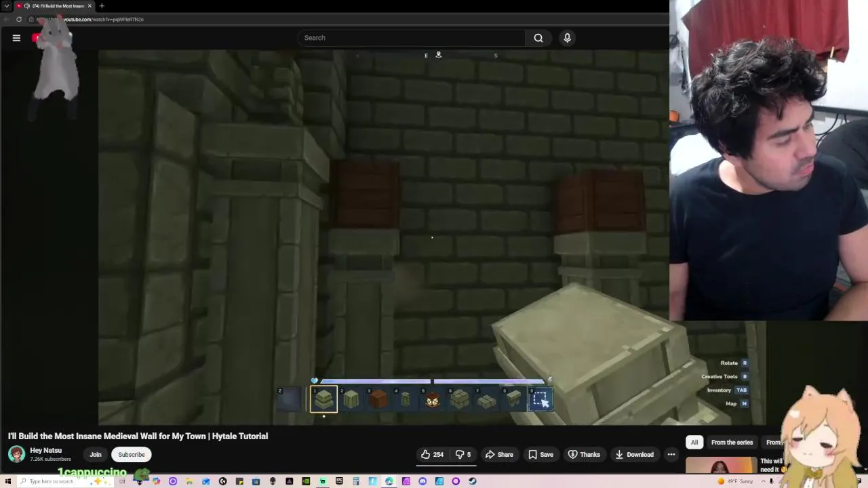Subscribe to Hey Natsu
Screen dimensions: 868x488
click(x=132, y=455)
